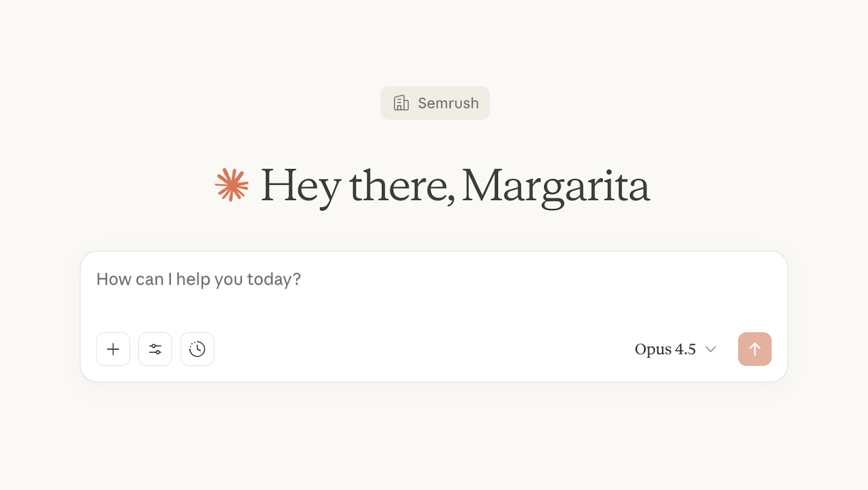Click the building icon beside Semrush

(401, 103)
